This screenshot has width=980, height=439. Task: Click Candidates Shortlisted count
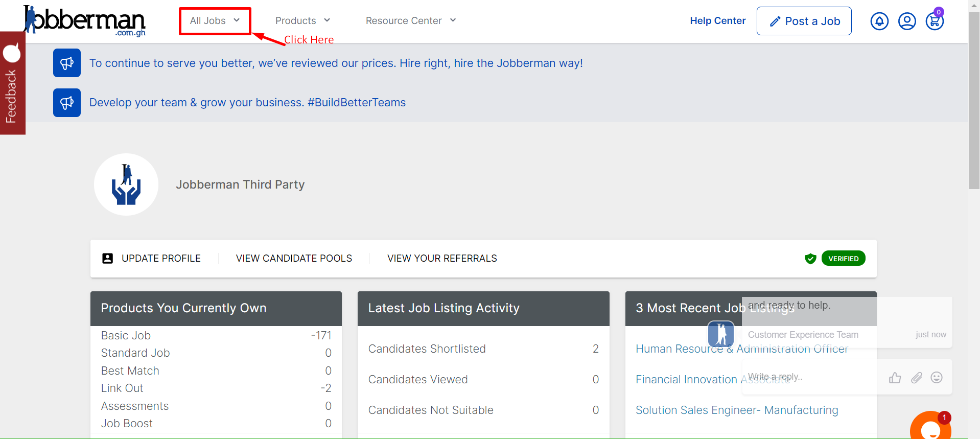click(x=595, y=349)
